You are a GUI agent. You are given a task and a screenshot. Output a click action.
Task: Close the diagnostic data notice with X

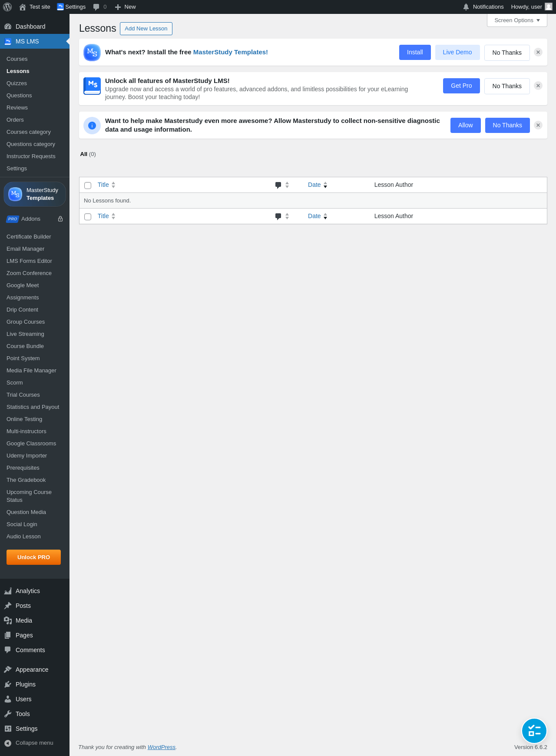point(538,125)
